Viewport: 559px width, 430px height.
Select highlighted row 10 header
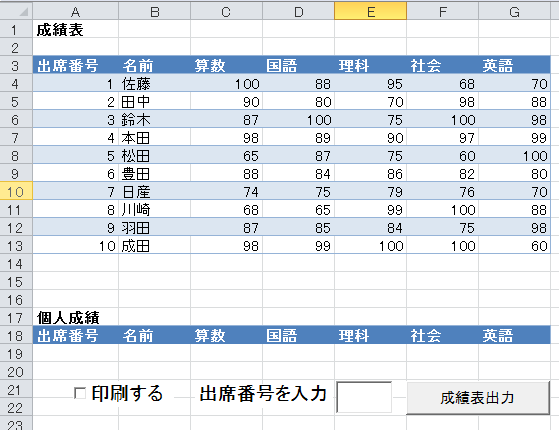(16, 191)
